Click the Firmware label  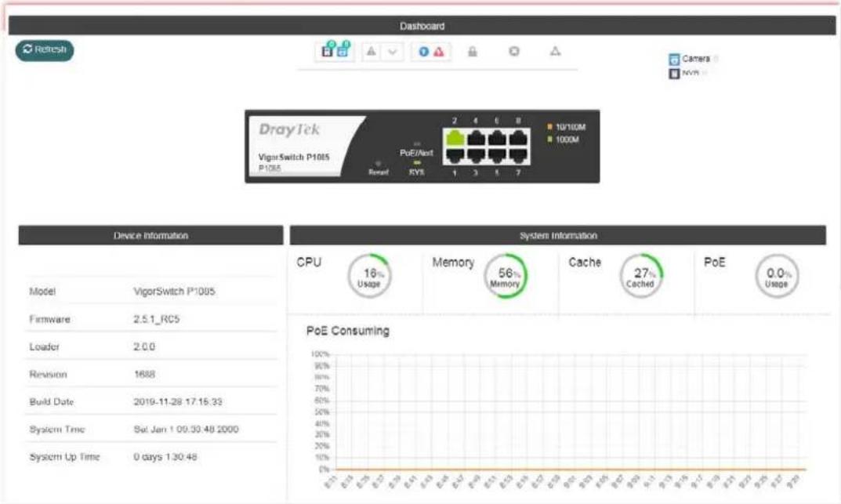(50, 319)
